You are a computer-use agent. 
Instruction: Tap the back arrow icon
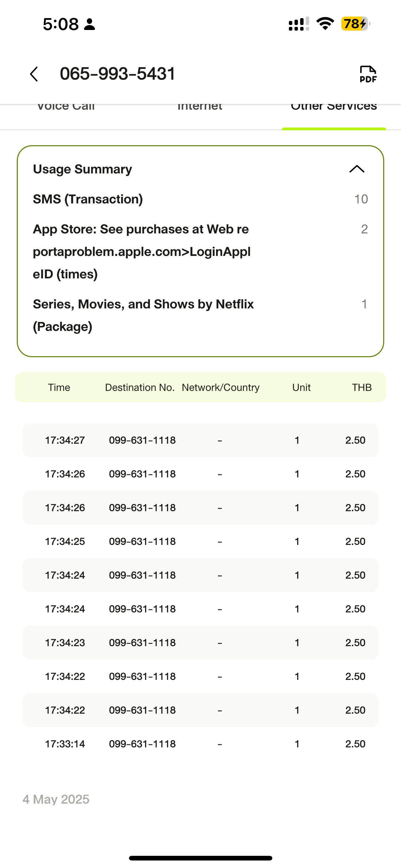click(34, 74)
